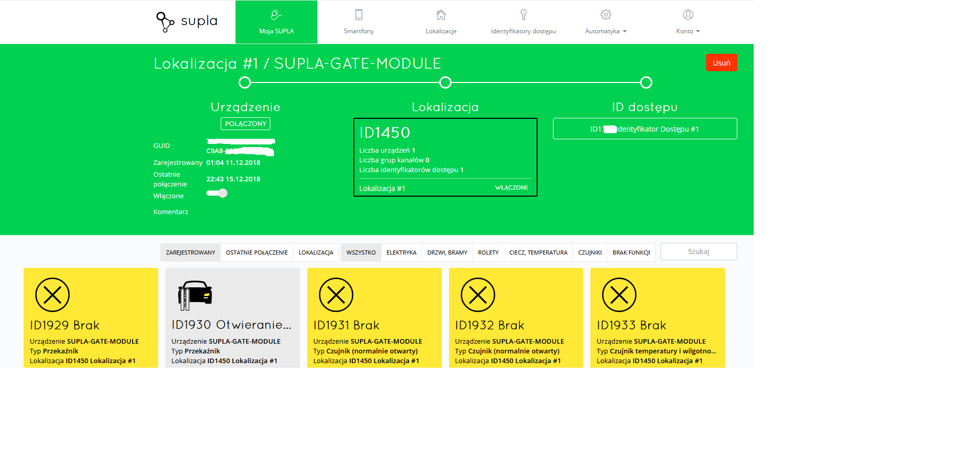Viewport: 980px width, 463px height.
Task: Click the WŁĄCZONE location status text
Action: pyautogui.click(x=512, y=187)
